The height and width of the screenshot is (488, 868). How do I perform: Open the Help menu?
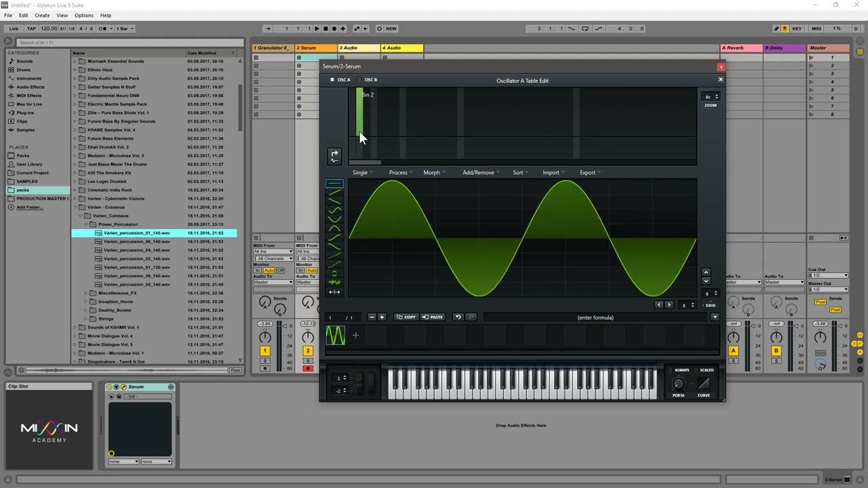tap(106, 15)
